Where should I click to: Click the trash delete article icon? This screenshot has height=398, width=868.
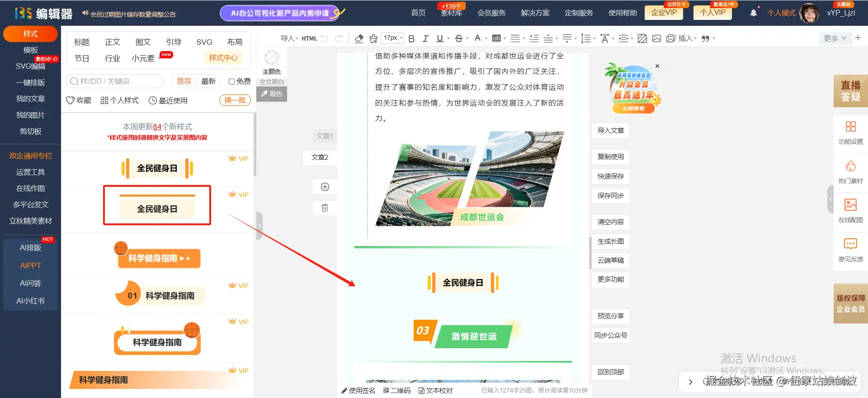[x=325, y=208]
